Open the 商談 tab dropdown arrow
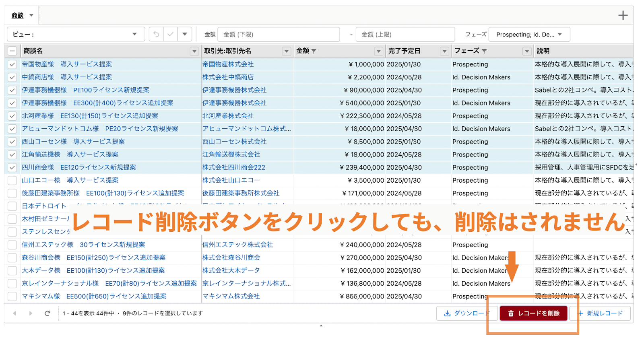Image resolution: width=644 pixels, height=348 pixels. [x=31, y=15]
